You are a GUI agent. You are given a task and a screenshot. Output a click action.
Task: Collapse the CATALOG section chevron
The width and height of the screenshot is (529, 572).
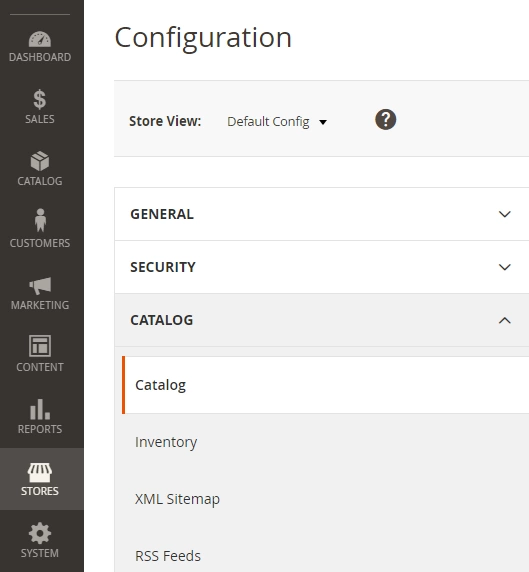coord(505,320)
